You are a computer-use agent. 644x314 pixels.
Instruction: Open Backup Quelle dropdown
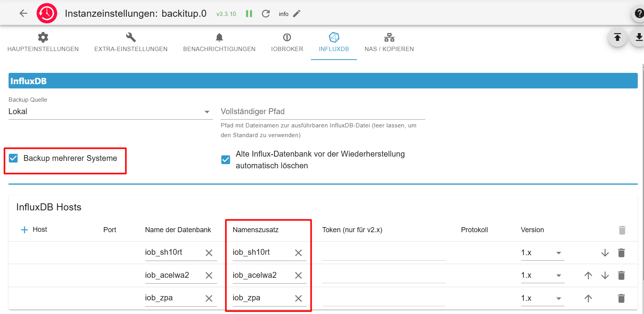pyautogui.click(x=111, y=112)
